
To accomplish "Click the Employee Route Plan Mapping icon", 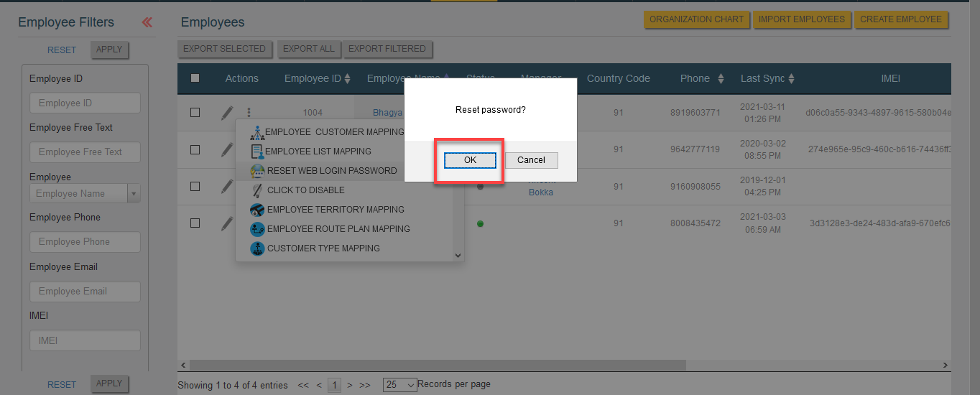I will [257, 229].
